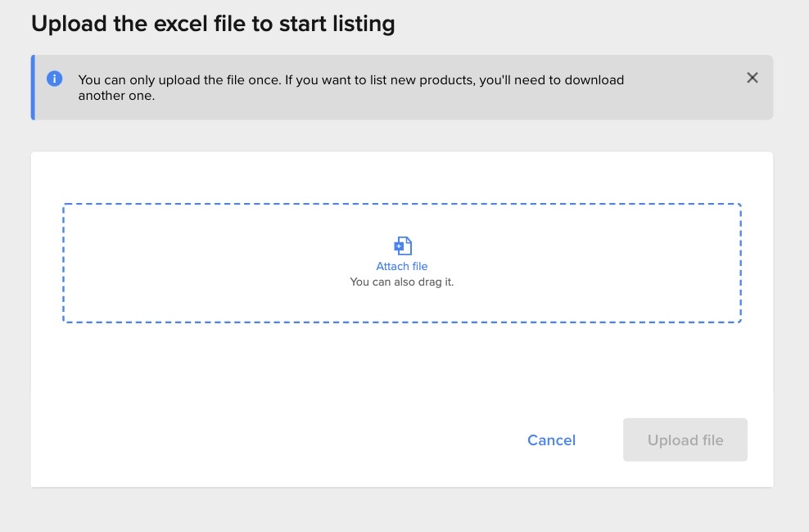The height and width of the screenshot is (532, 809).
Task: Click the greyed-out Upload file button
Action: pos(685,440)
